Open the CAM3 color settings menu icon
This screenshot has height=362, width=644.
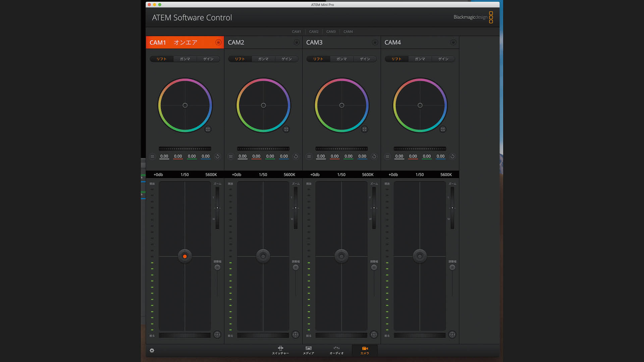(309, 157)
